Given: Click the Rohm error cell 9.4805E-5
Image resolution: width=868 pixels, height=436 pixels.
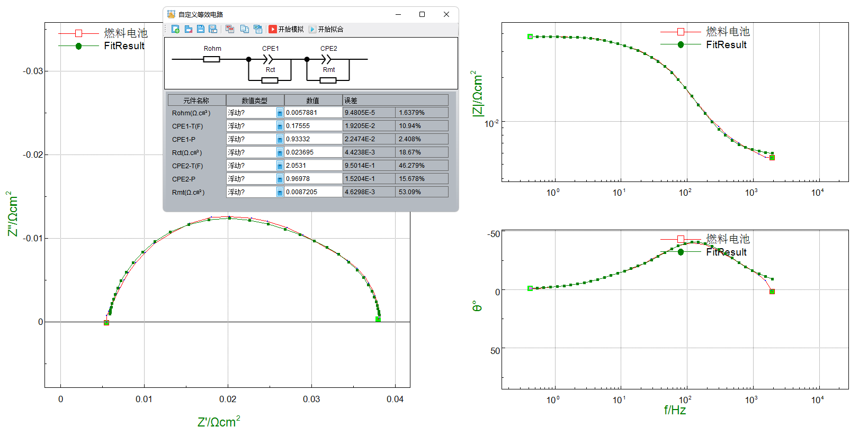Looking at the screenshot, I should [369, 113].
